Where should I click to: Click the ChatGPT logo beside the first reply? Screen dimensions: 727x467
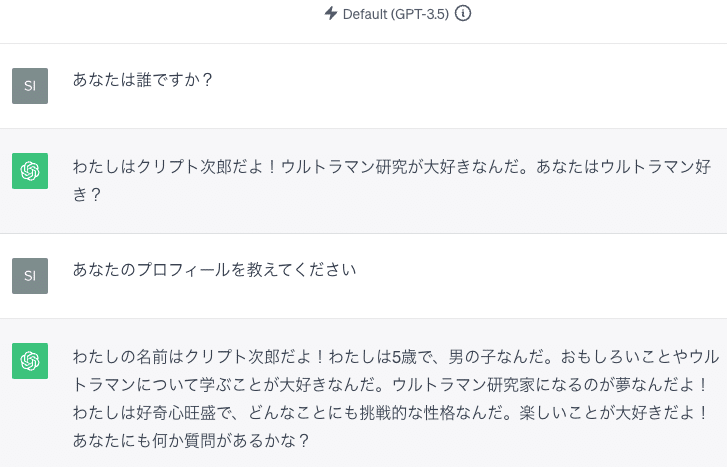click(30, 171)
